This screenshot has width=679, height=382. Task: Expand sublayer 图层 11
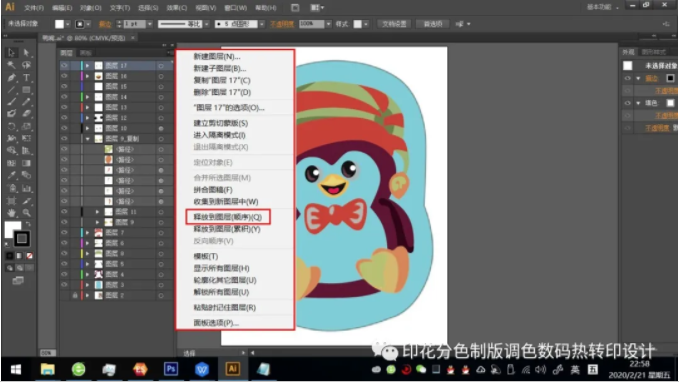tap(97, 212)
